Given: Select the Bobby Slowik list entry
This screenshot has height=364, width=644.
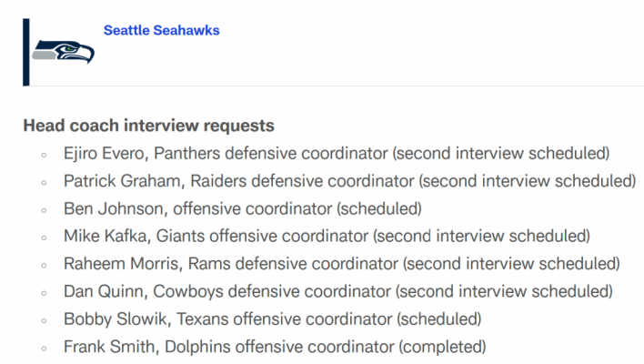Looking at the screenshot, I should pos(272,318).
